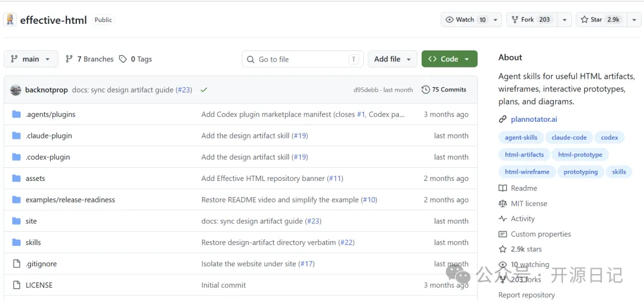Screen dimensions: 644x301
Task: Click the icon beside Custom properties
Action: 503,234
